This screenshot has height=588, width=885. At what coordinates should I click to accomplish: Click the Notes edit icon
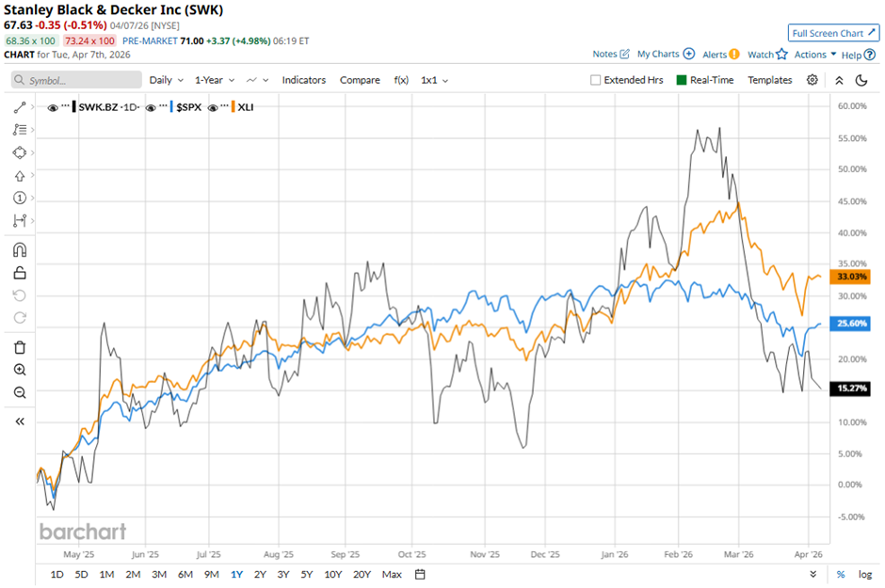(624, 54)
